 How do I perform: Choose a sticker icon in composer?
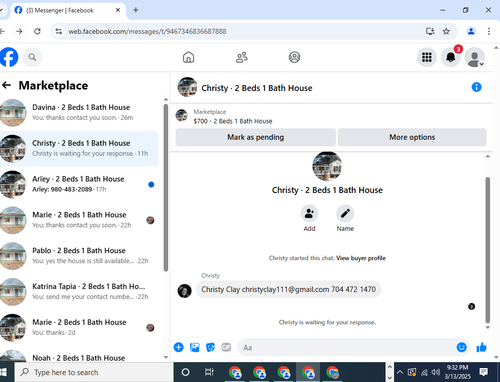click(210, 347)
